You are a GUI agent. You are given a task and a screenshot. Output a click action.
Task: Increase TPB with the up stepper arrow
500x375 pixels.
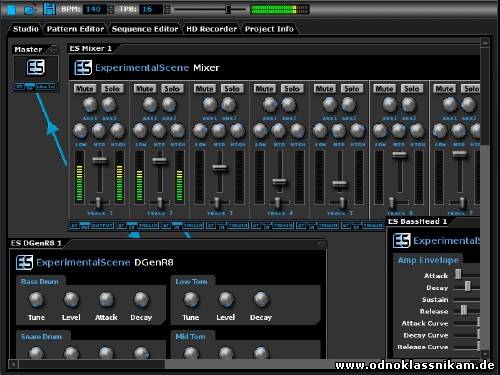click(x=167, y=7)
